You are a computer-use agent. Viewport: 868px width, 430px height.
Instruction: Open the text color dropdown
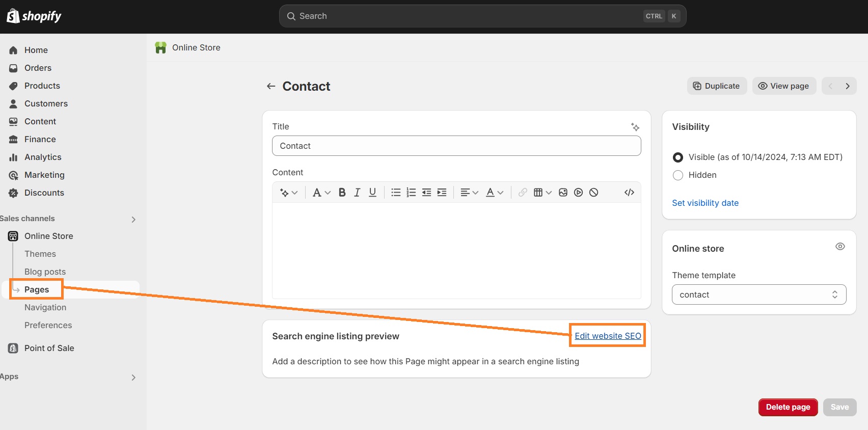pyautogui.click(x=494, y=193)
